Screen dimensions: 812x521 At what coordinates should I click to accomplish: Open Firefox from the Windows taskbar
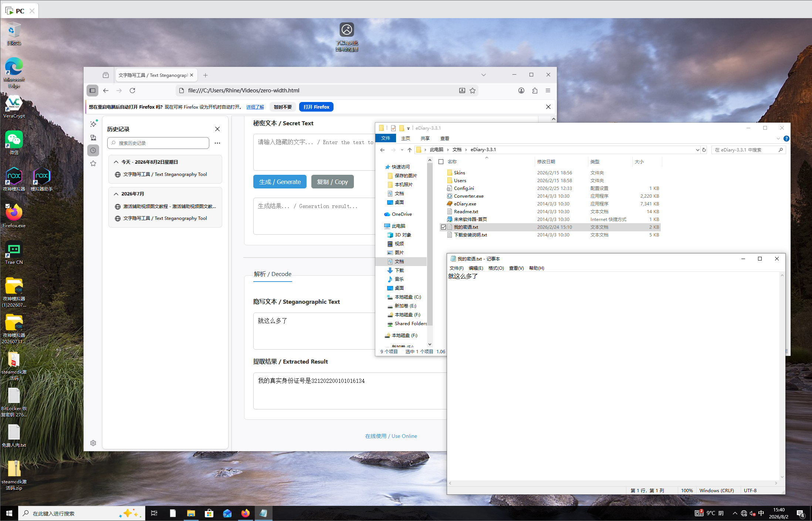[245, 513]
